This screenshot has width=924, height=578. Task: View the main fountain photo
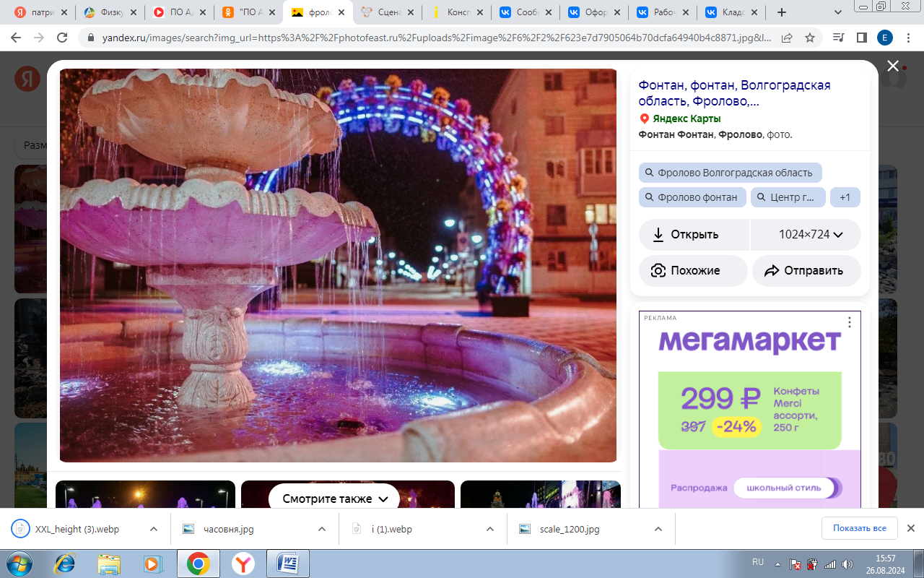[338, 265]
